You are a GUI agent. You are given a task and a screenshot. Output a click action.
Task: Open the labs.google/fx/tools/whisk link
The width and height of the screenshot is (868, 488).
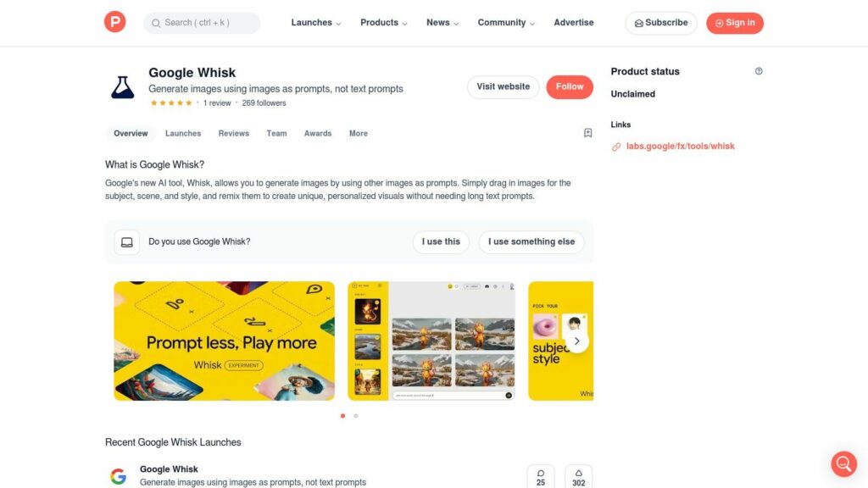tap(681, 146)
